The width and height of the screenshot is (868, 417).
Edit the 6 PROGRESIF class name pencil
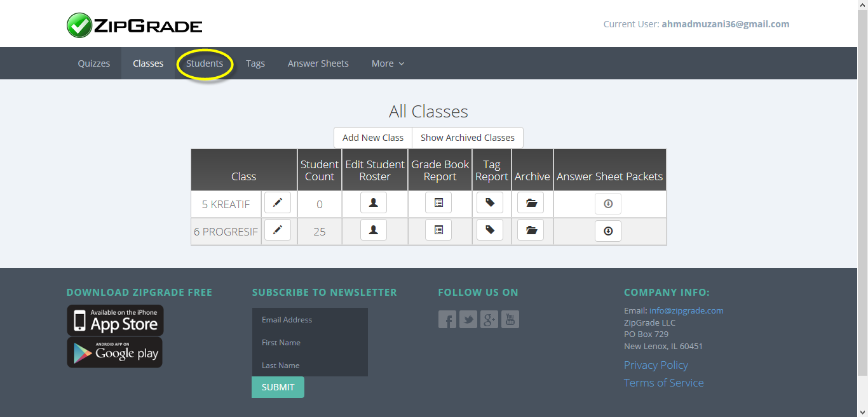(x=278, y=230)
